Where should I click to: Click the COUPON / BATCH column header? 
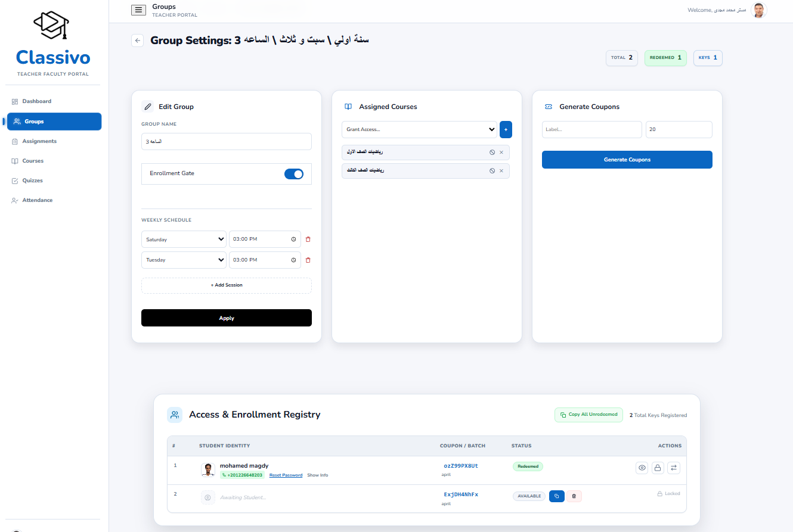coord(463,446)
